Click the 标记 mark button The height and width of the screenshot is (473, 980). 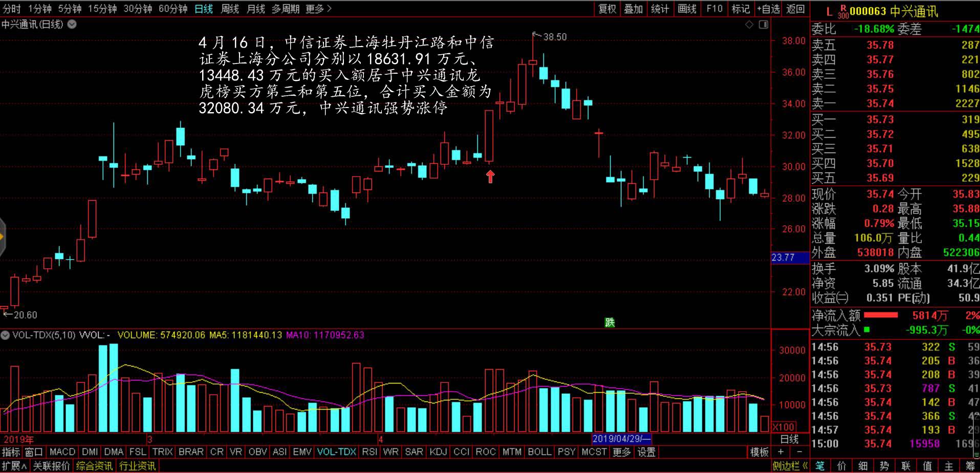(741, 9)
